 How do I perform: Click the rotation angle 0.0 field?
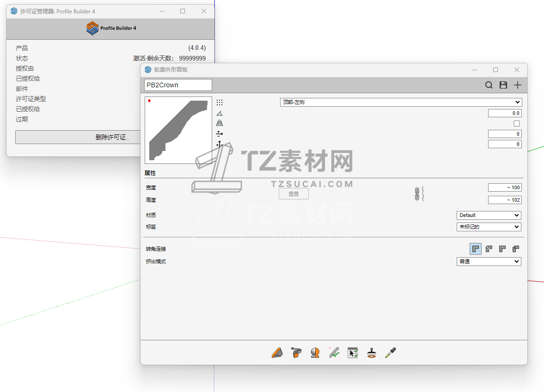tap(505, 113)
